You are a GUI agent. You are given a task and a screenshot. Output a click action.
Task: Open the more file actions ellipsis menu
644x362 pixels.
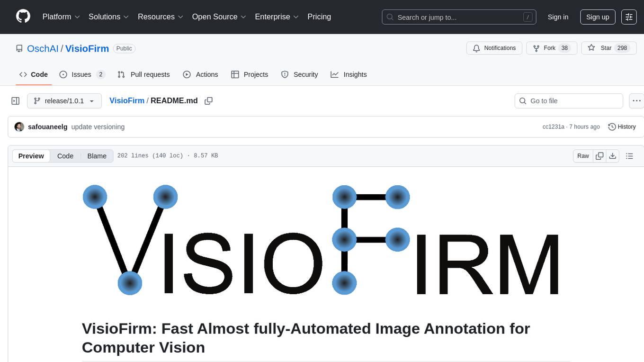pos(637,101)
